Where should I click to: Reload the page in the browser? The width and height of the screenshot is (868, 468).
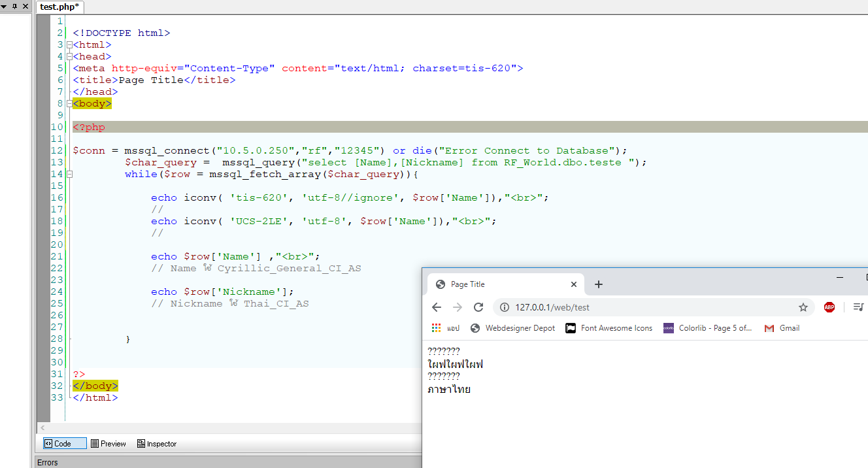(478, 307)
